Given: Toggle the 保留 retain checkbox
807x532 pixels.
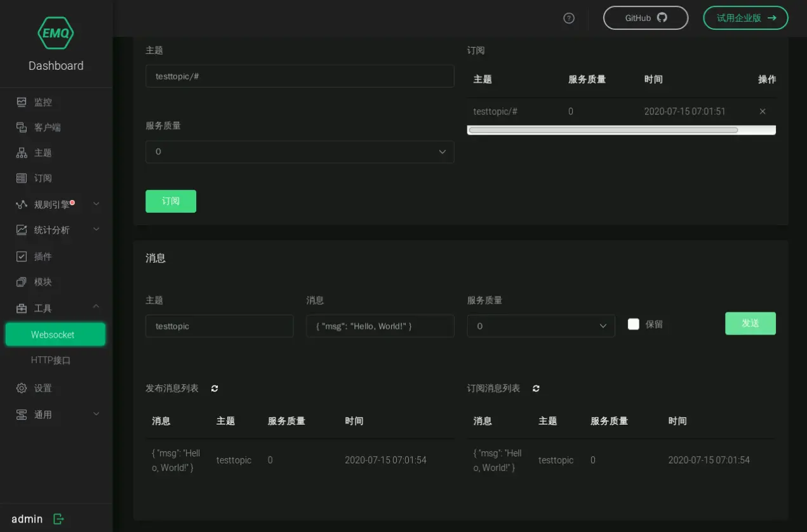Looking at the screenshot, I should point(633,324).
